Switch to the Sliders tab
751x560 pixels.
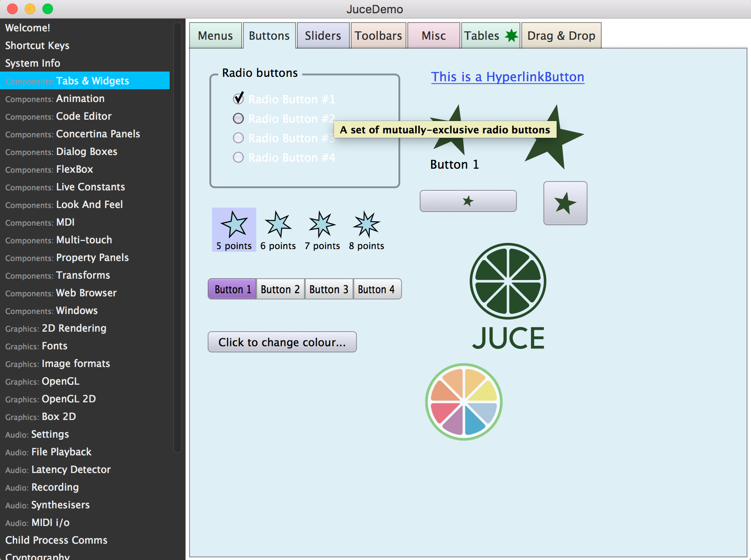323,36
